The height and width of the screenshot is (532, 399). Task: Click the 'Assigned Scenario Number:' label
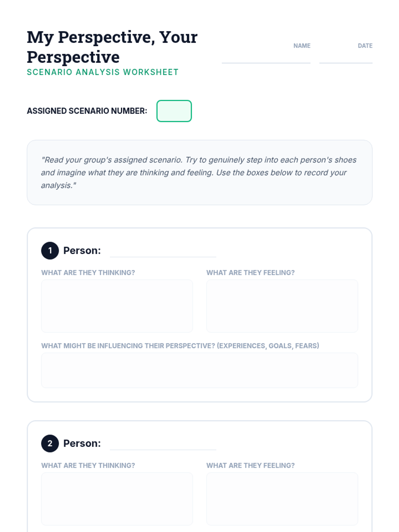87,111
